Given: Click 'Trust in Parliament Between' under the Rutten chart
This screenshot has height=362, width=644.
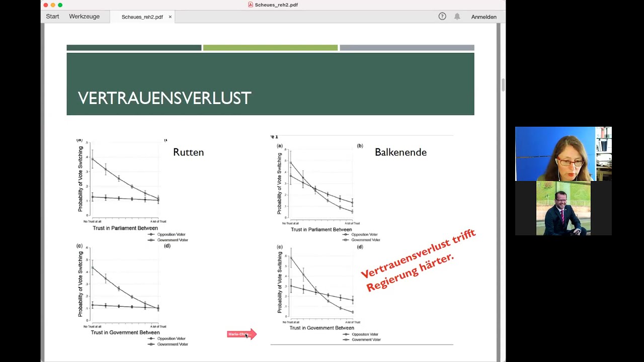Looking at the screenshot, I should click(125, 228).
